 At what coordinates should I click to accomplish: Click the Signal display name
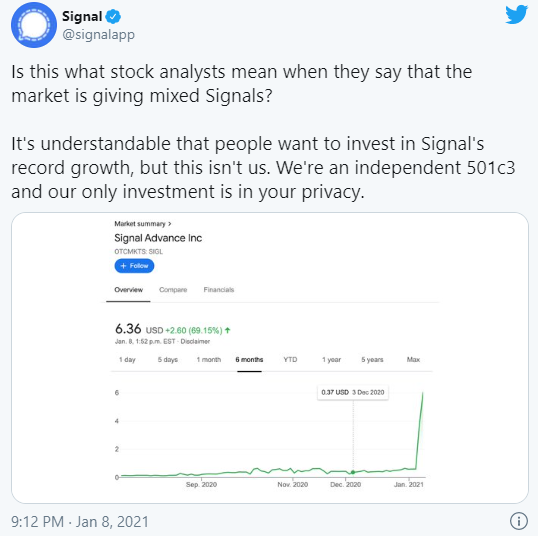82,16
